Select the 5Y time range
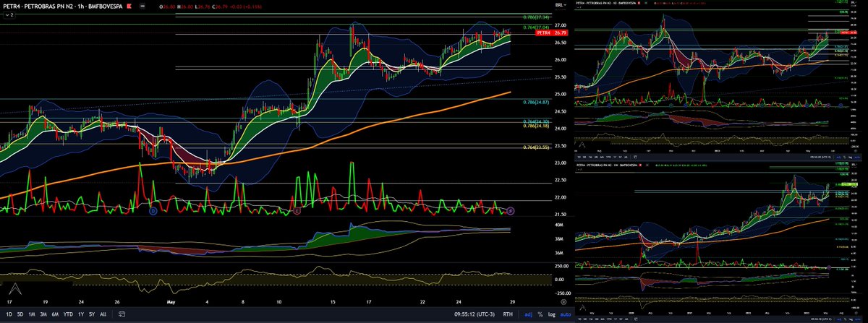This screenshot has height=323, width=868. coord(92,314)
